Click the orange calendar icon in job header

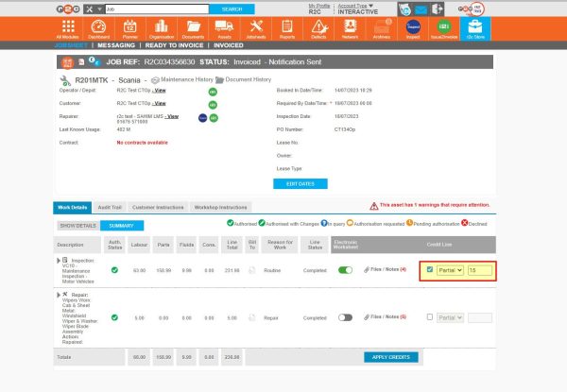click(x=68, y=62)
